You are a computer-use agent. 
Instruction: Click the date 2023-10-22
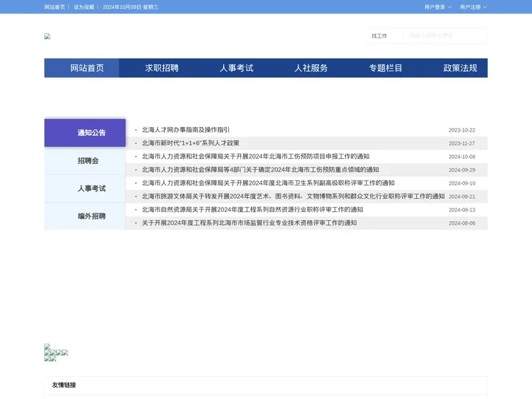click(462, 130)
